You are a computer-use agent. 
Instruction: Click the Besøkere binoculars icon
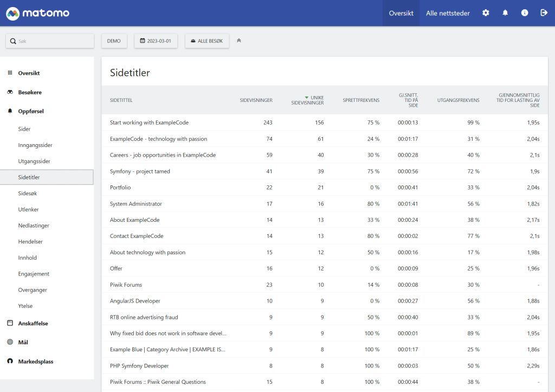point(10,92)
